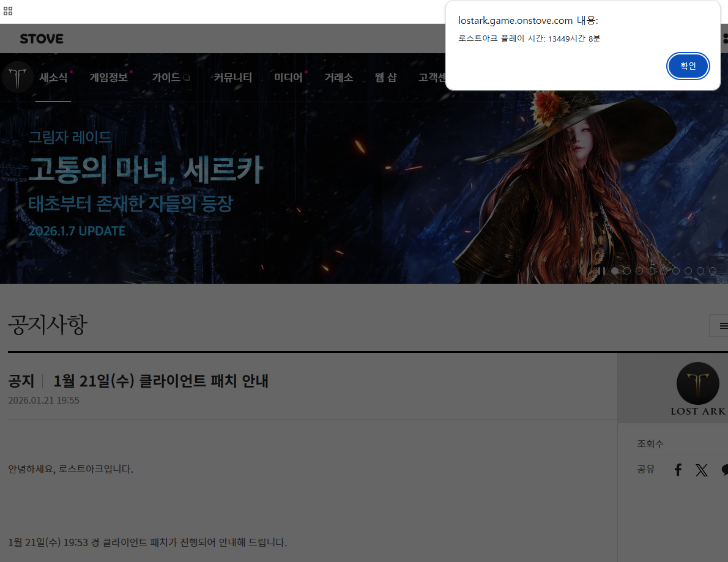
Task: Open the 게임정보 menu
Action: coord(109,78)
